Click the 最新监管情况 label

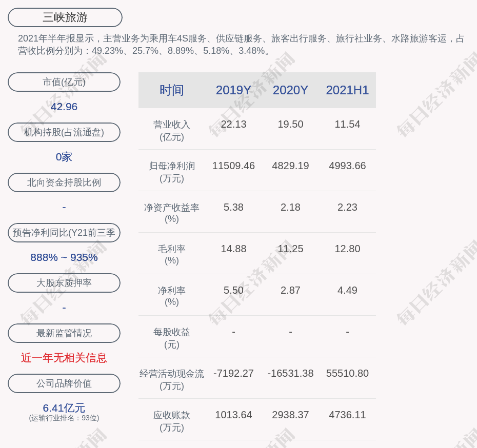[x=64, y=333]
